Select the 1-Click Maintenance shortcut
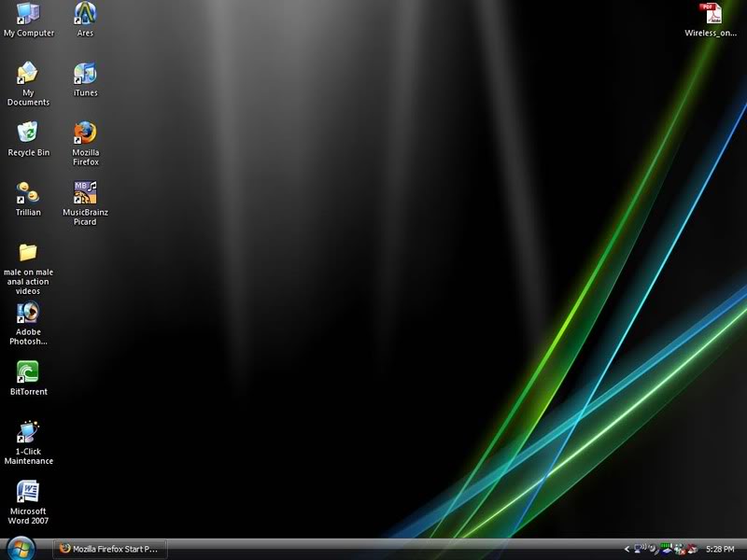Viewport: 747px width, 560px height. pyautogui.click(x=28, y=432)
